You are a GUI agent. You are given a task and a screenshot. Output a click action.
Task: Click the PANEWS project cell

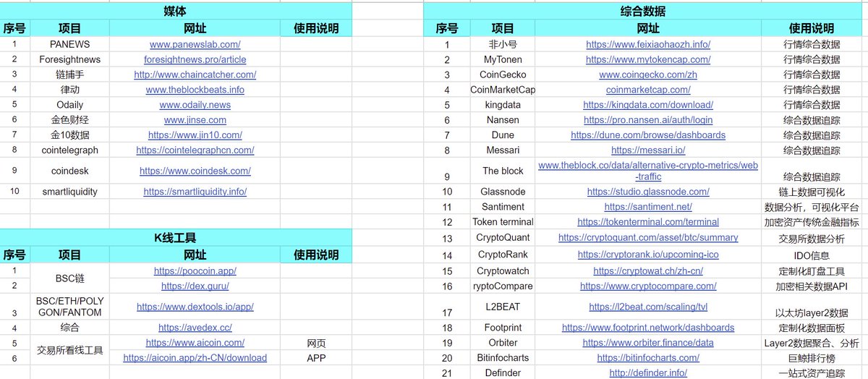[x=69, y=44]
